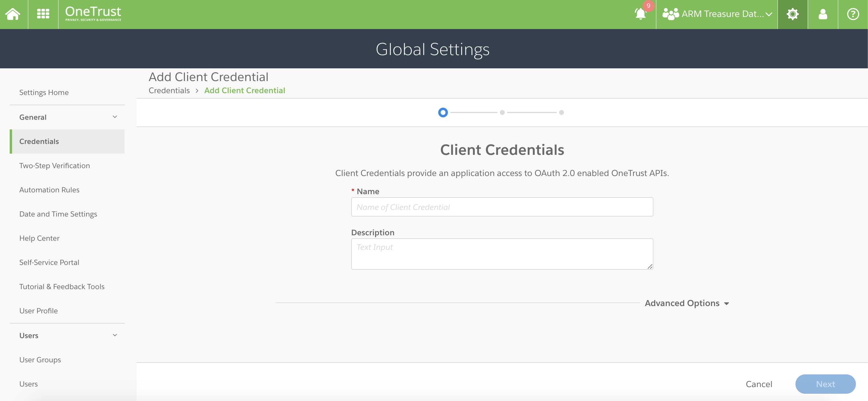Click the Name of Client Credential field
This screenshot has width=868, height=401.
click(502, 207)
